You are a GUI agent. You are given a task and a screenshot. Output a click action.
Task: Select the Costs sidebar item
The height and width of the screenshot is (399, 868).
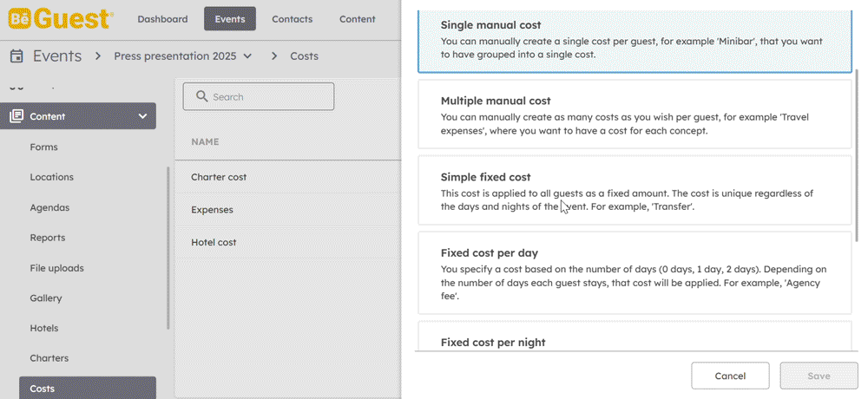pos(88,388)
